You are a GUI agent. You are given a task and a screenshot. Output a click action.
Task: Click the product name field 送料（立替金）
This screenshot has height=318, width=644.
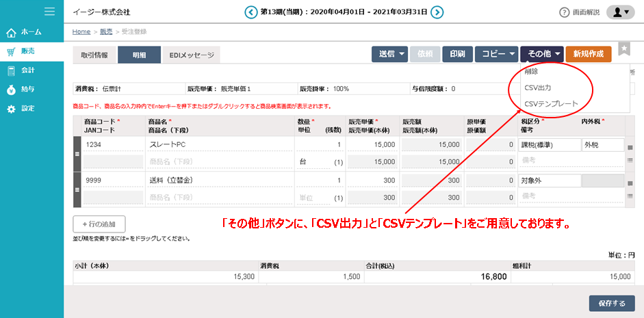pyautogui.click(x=220, y=180)
